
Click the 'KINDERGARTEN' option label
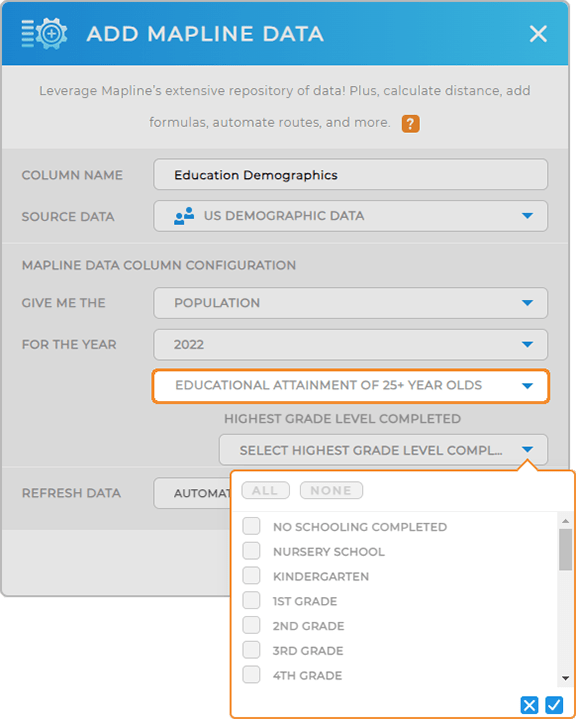point(321,576)
